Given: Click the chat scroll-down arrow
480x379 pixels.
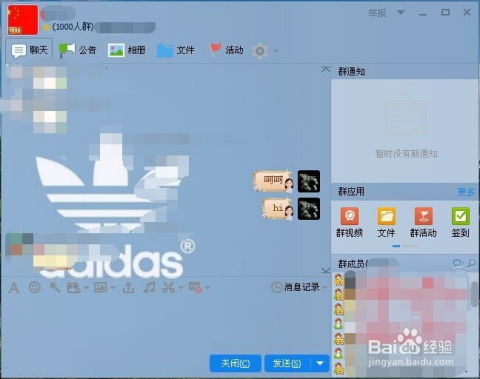Looking at the screenshot, I should pos(326,270).
